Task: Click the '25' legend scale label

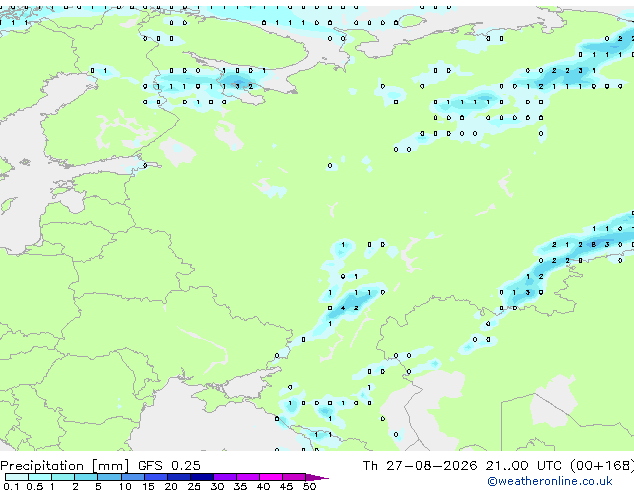Action: coord(194,486)
